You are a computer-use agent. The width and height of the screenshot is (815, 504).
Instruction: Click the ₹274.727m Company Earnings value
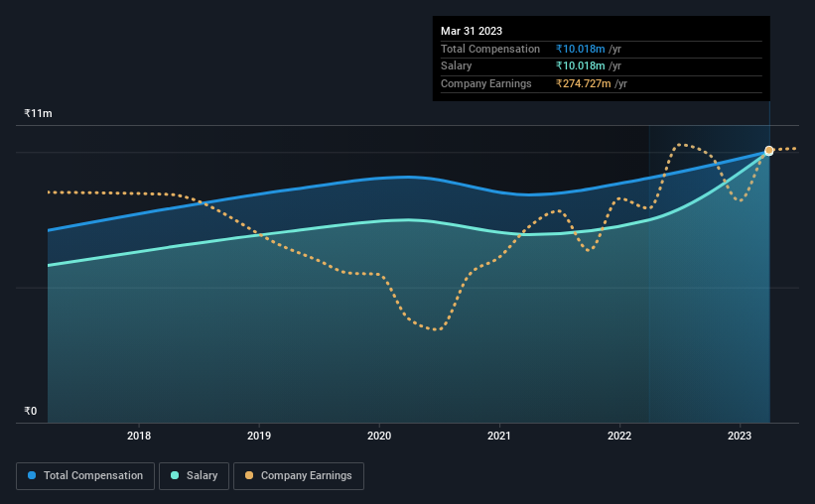pos(583,83)
